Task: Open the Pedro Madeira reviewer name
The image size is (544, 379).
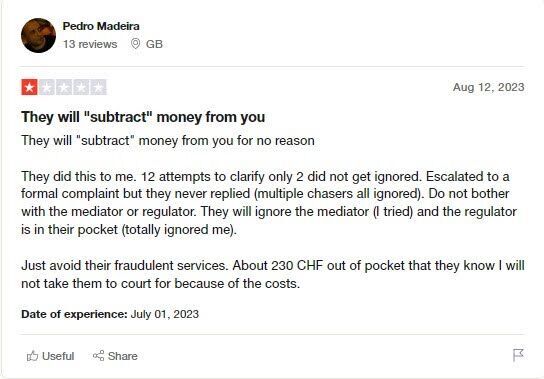Action: 101,26
